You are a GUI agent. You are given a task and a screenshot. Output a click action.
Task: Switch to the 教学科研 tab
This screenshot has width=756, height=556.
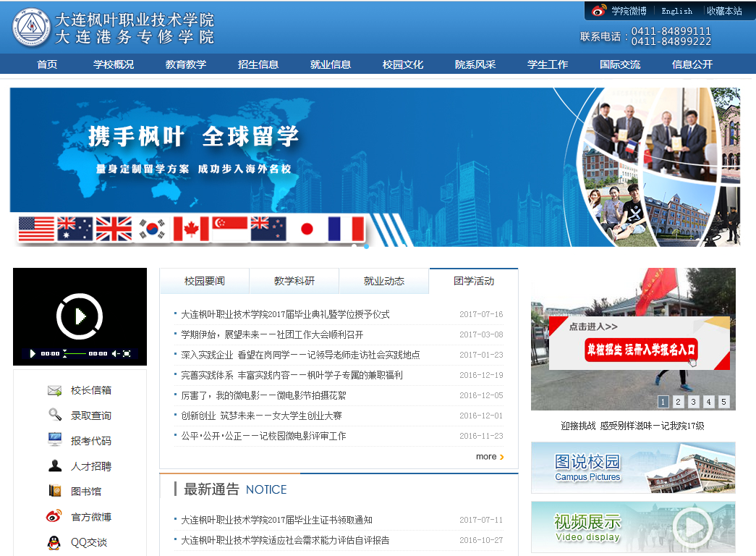(294, 281)
